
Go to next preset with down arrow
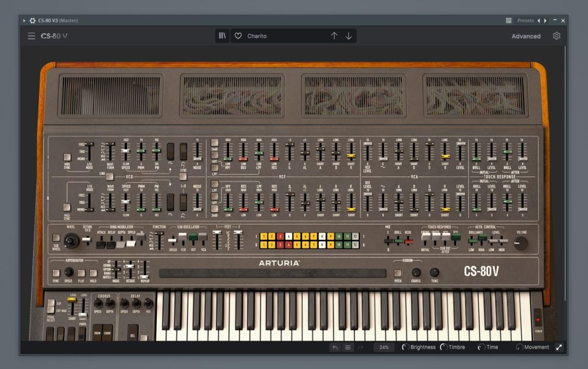coord(349,35)
